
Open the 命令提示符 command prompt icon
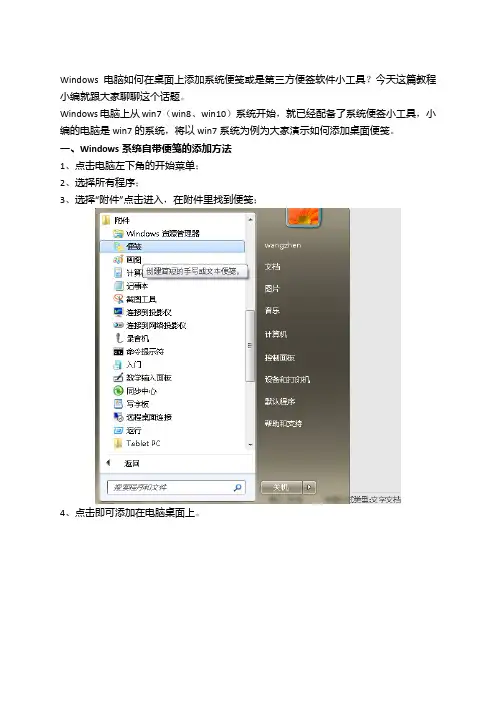(x=118, y=351)
